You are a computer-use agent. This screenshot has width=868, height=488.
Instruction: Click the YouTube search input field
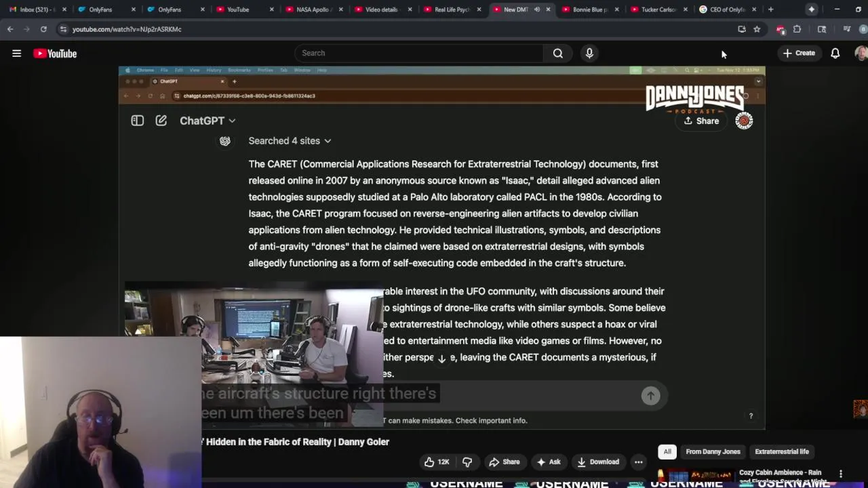[x=419, y=53]
